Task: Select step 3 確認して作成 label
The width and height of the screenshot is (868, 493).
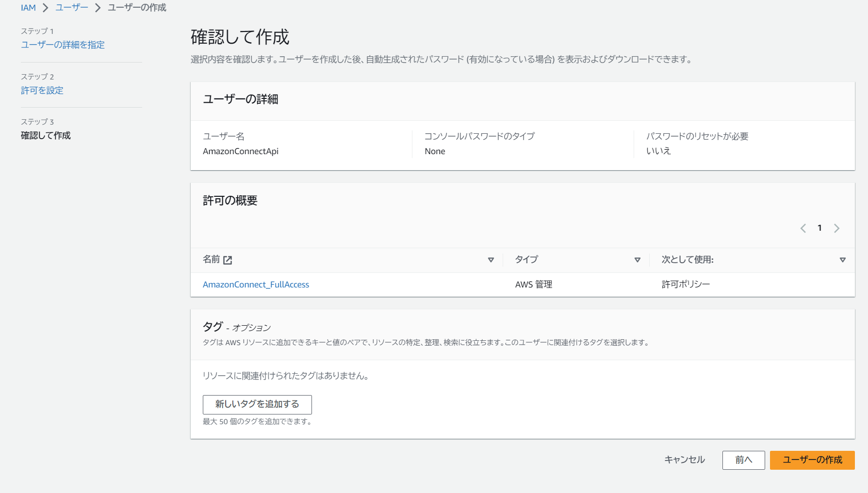Action: tap(46, 135)
